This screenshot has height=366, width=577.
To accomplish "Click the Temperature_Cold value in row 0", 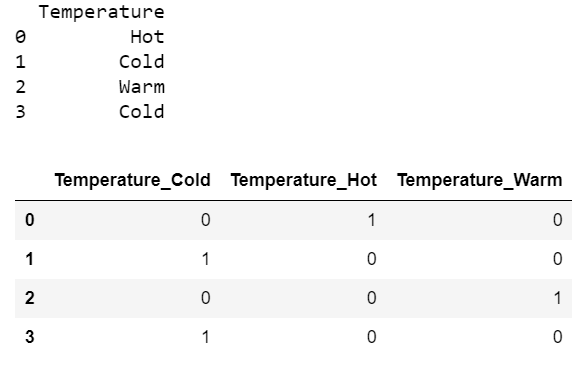I will coord(206,220).
